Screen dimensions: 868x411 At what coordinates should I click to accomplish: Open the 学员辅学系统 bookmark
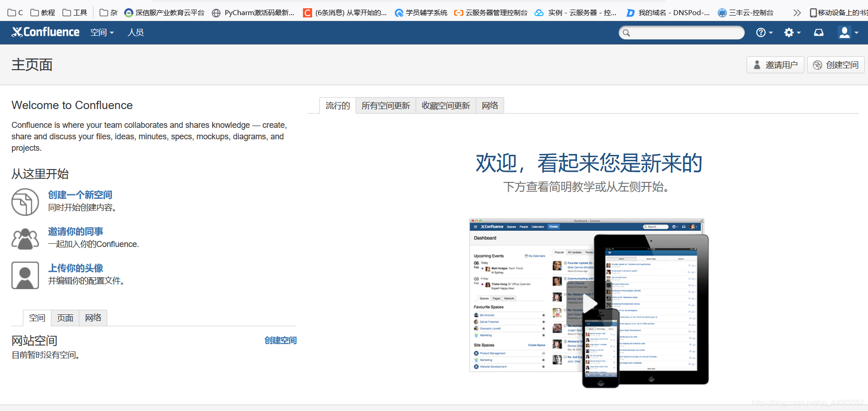pos(421,13)
